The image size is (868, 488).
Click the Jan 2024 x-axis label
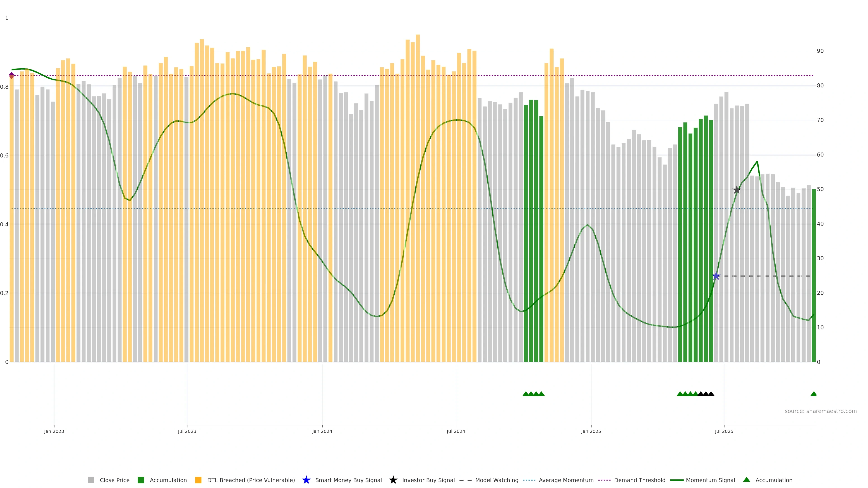322,431
